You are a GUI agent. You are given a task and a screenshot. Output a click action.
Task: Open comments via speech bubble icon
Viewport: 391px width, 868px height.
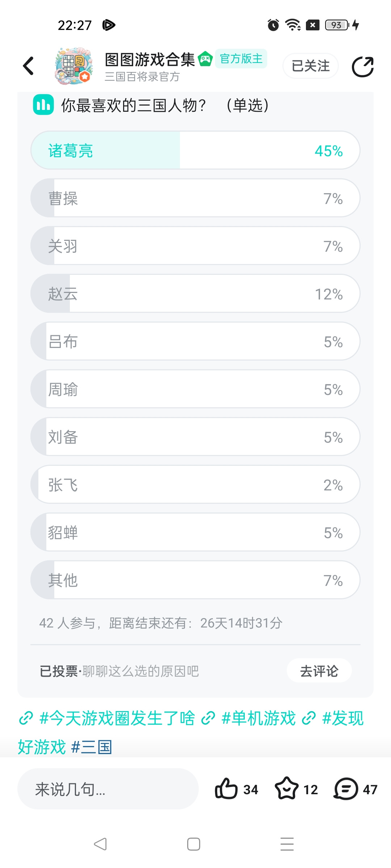(346, 789)
